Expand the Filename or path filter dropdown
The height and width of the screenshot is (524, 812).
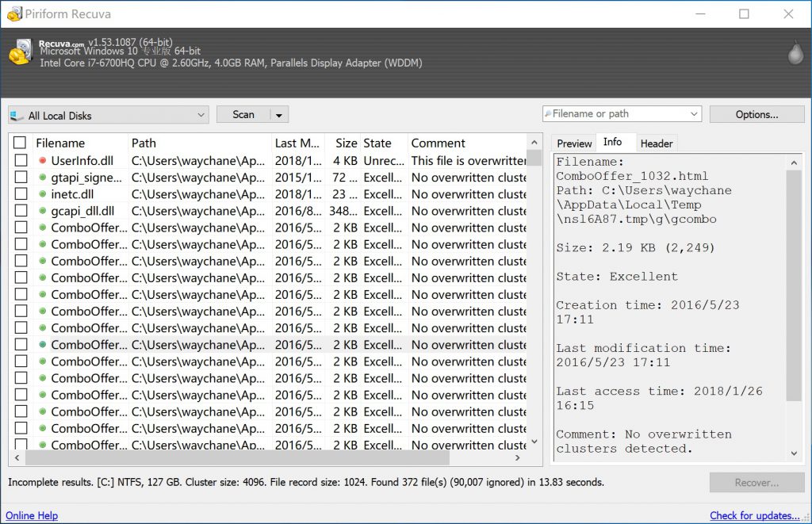(x=694, y=114)
